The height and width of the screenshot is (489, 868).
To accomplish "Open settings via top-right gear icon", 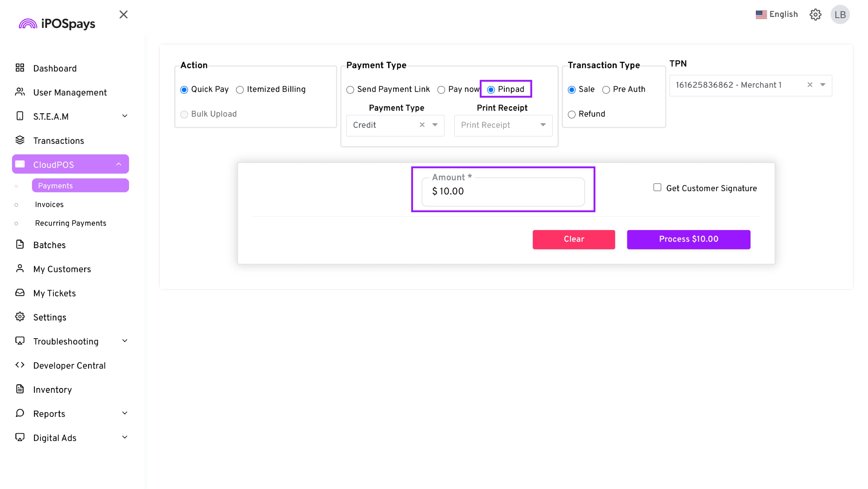I will (x=815, y=14).
